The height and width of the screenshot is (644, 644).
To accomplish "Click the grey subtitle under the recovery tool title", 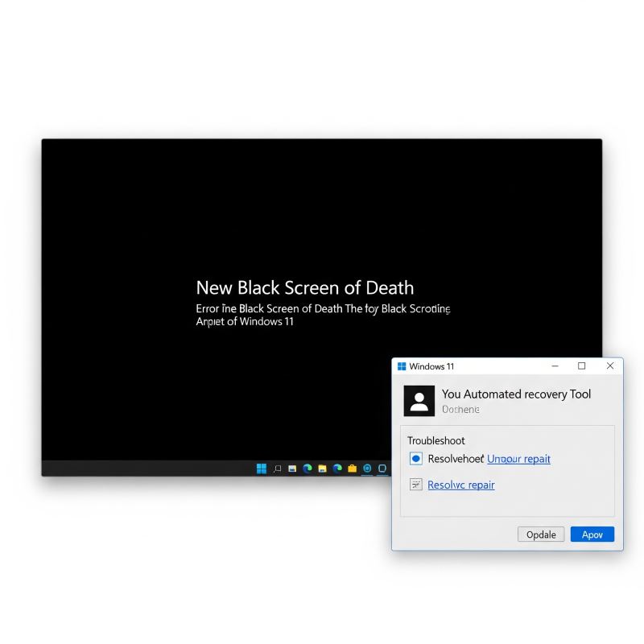I will click(x=460, y=410).
